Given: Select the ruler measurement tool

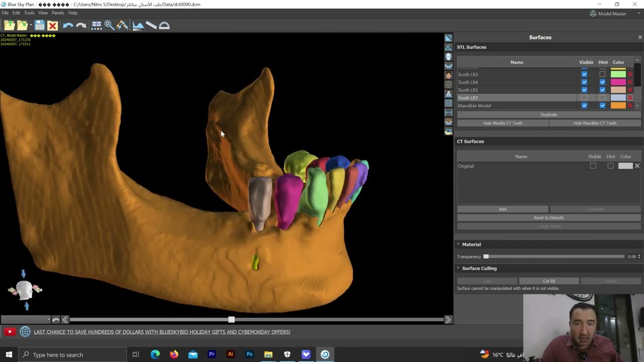Looking at the screenshot, I should tap(151, 25).
